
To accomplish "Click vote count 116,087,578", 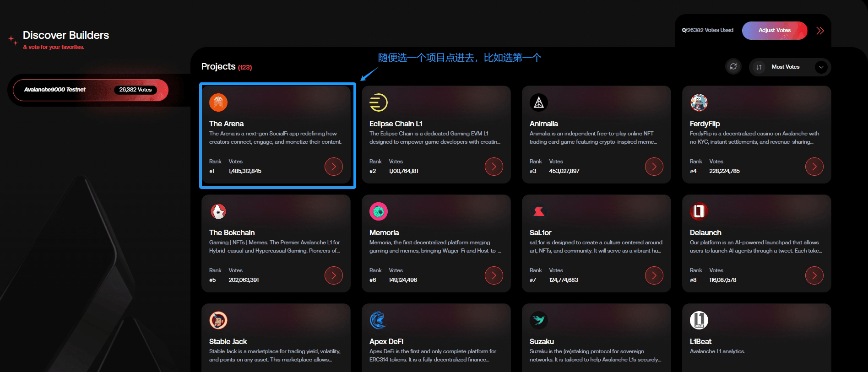I will point(722,280).
